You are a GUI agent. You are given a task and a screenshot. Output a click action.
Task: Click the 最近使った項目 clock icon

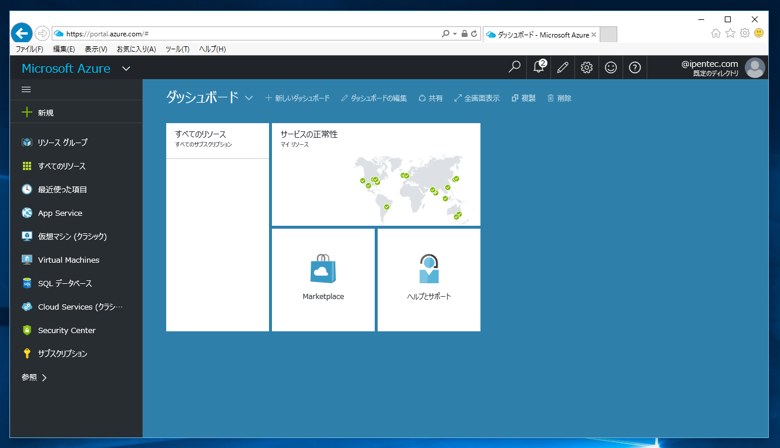(27, 189)
